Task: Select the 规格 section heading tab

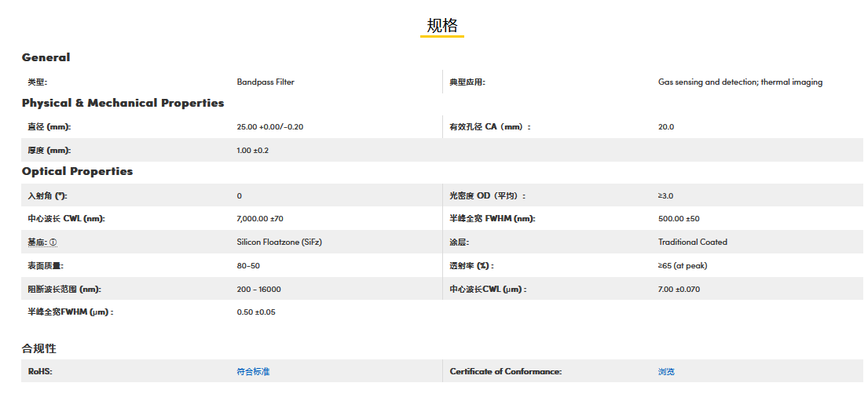Action: pos(441,26)
